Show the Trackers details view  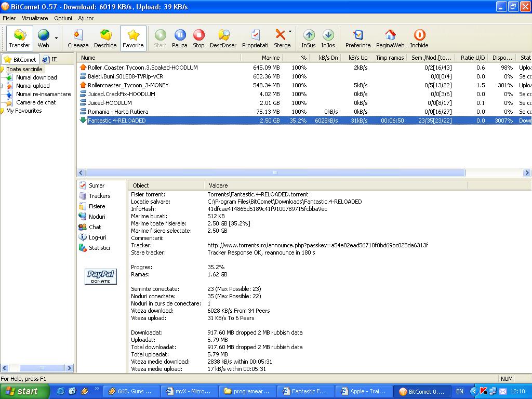click(x=95, y=196)
